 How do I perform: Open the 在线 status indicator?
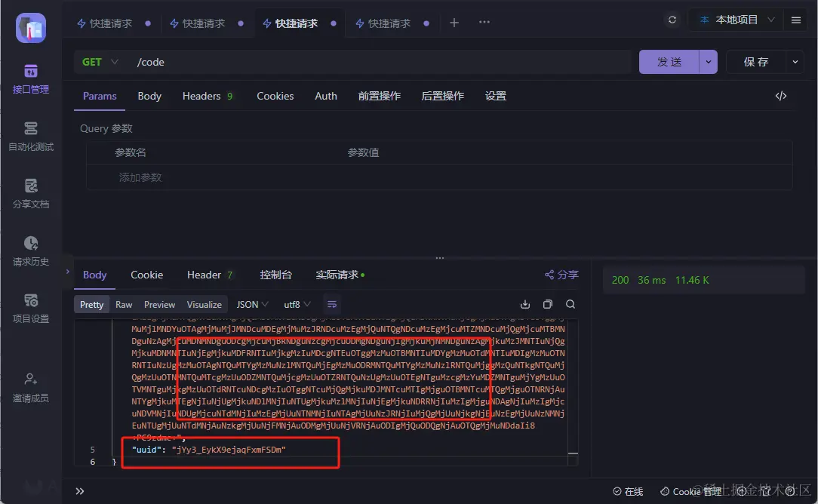(628, 491)
